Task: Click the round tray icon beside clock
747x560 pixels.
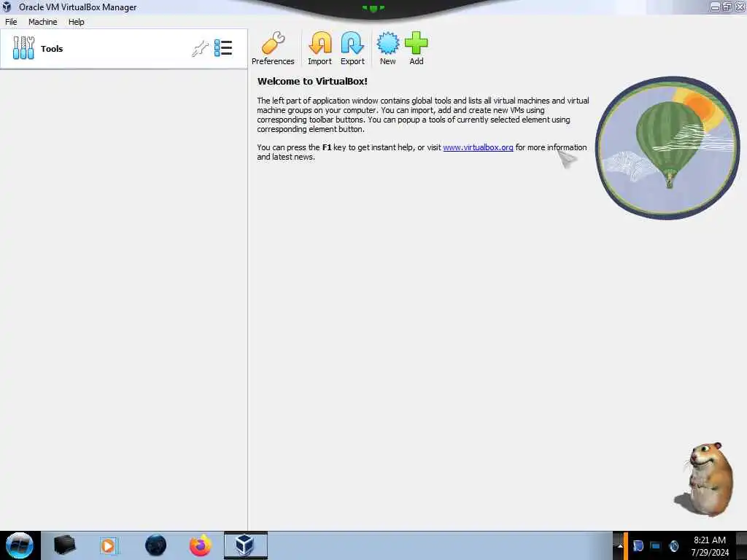Action: point(673,545)
